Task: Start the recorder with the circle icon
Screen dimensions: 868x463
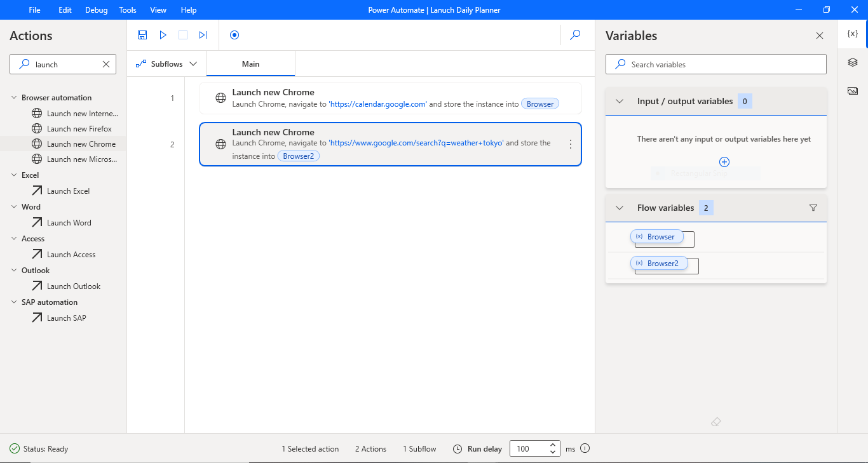Action: (x=234, y=35)
